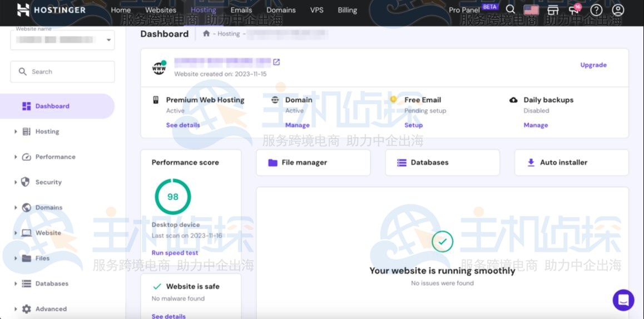Click the Domain globe icon in overview card
The image size is (644, 319).
pyautogui.click(x=275, y=100)
